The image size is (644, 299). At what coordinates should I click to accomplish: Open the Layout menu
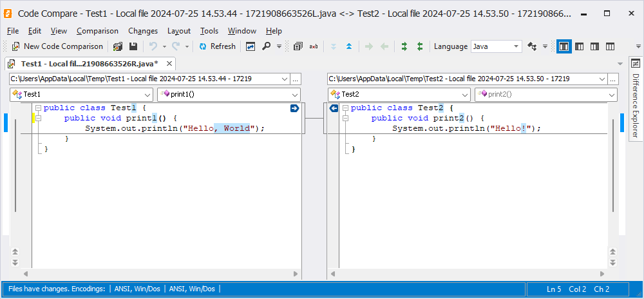tap(178, 31)
